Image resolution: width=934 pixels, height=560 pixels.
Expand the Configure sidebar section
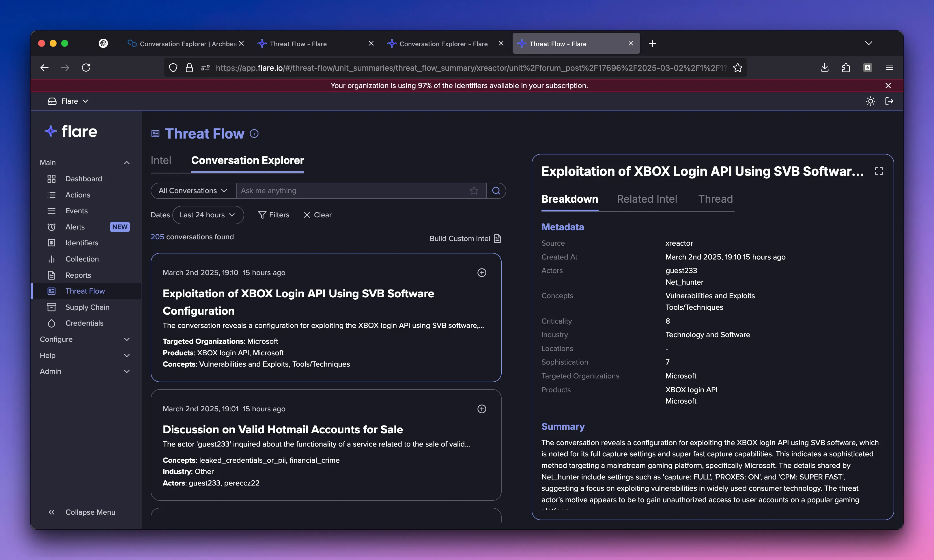tap(127, 339)
